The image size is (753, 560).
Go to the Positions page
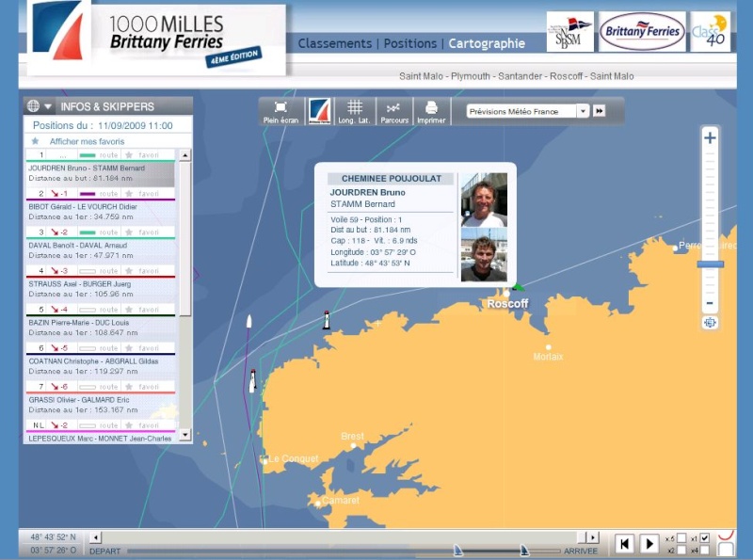(x=410, y=43)
